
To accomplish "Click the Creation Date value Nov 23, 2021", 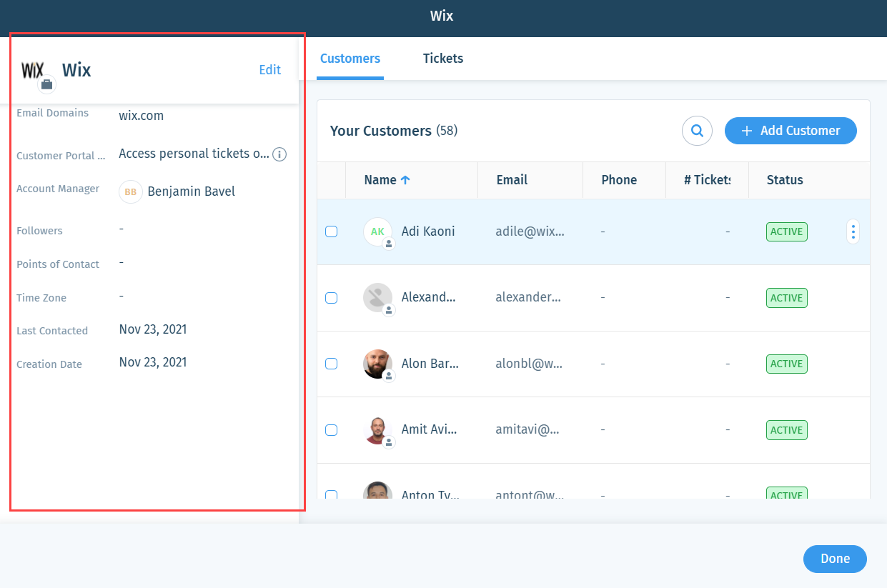I will (x=153, y=362).
